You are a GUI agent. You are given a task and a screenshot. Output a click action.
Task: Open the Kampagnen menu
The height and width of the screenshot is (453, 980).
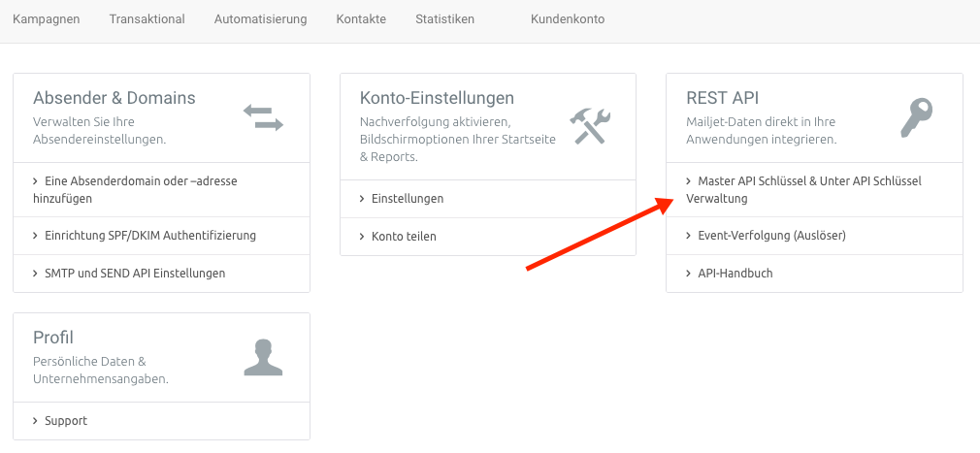pos(47,19)
